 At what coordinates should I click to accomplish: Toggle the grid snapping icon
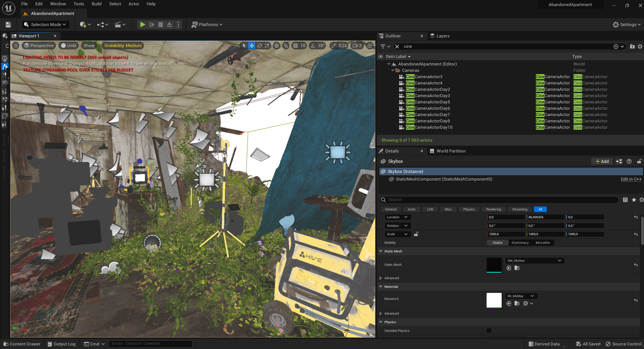295,46
